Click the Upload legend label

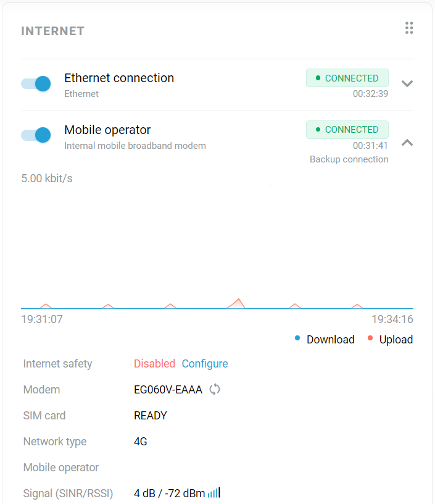(x=396, y=339)
